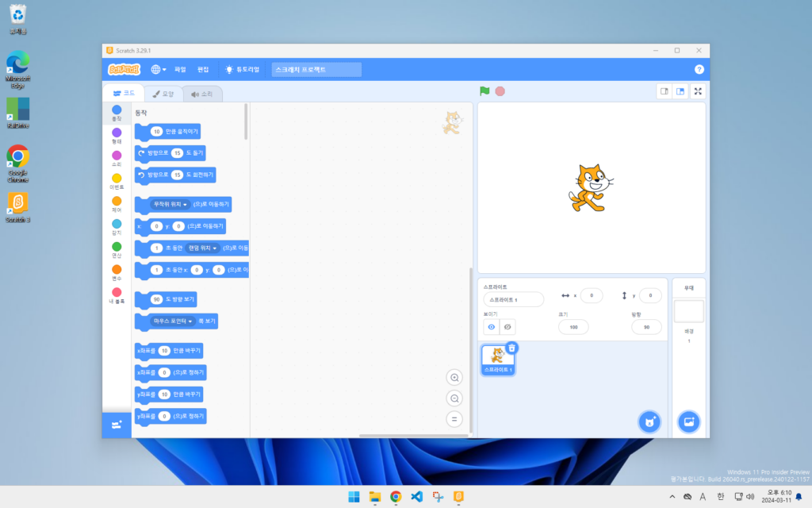The image size is (812, 508).
Task: Expand the 무작위 위치 dropdown in block
Action: coord(186,205)
